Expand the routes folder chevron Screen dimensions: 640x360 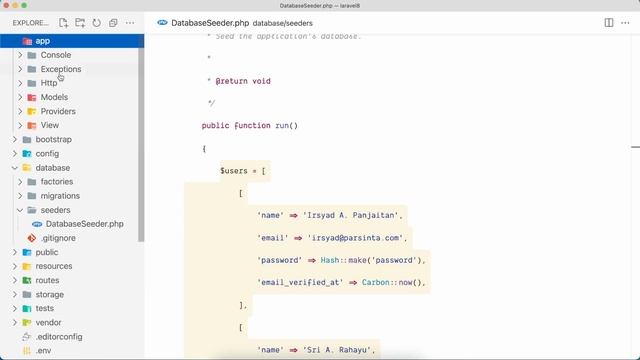[x=15, y=280]
